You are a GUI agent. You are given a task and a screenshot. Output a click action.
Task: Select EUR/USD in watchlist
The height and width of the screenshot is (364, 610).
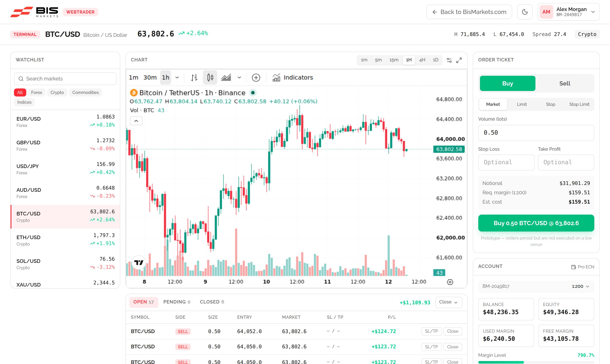(x=65, y=122)
